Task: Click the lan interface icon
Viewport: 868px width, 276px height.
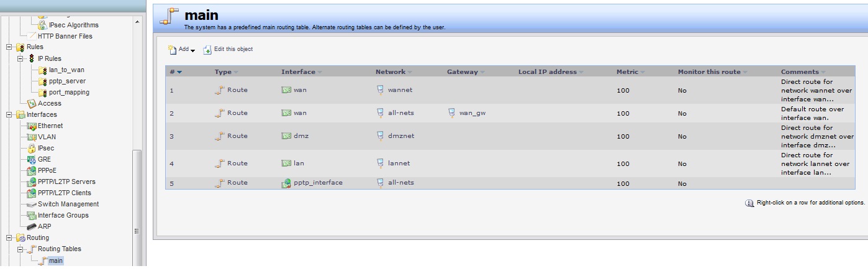Action: coord(286,163)
